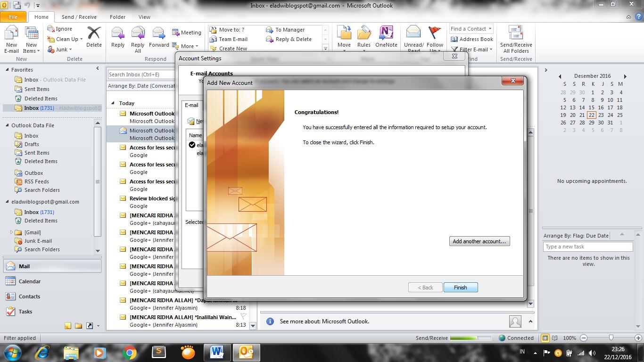Click the Find a Contact box
644x362 pixels.
click(x=471, y=29)
